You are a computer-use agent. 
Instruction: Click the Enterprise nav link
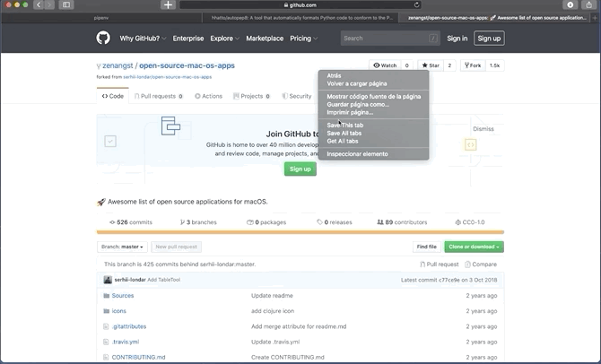coord(188,39)
